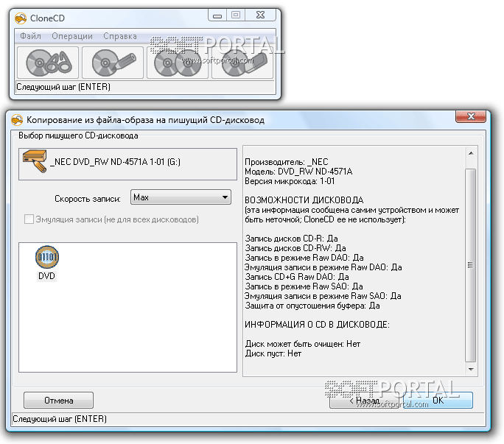Click the drive info scrollbar thumb

[x=471, y=264]
